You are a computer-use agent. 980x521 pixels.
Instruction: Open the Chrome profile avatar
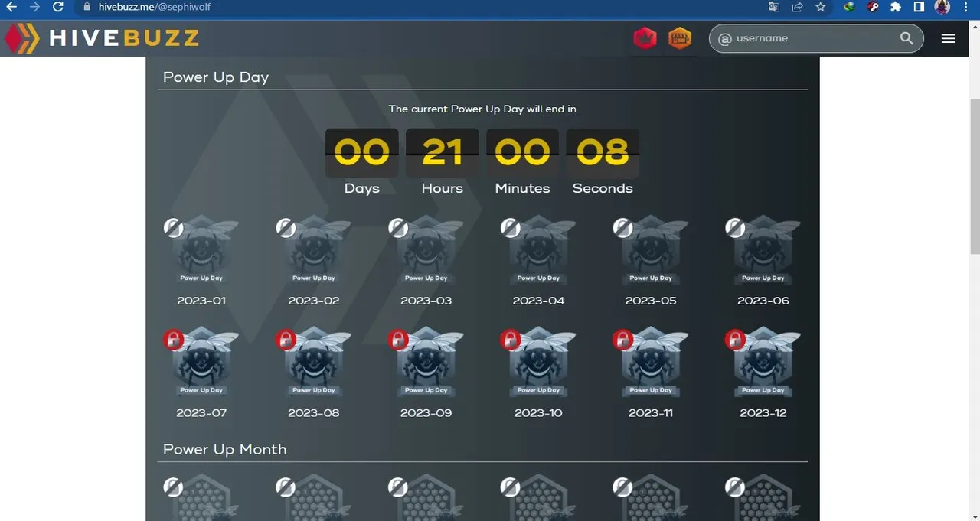click(x=942, y=7)
